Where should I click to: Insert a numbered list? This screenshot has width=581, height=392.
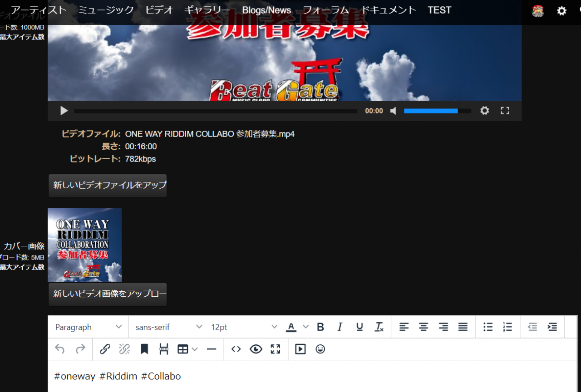(x=507, y=327)
